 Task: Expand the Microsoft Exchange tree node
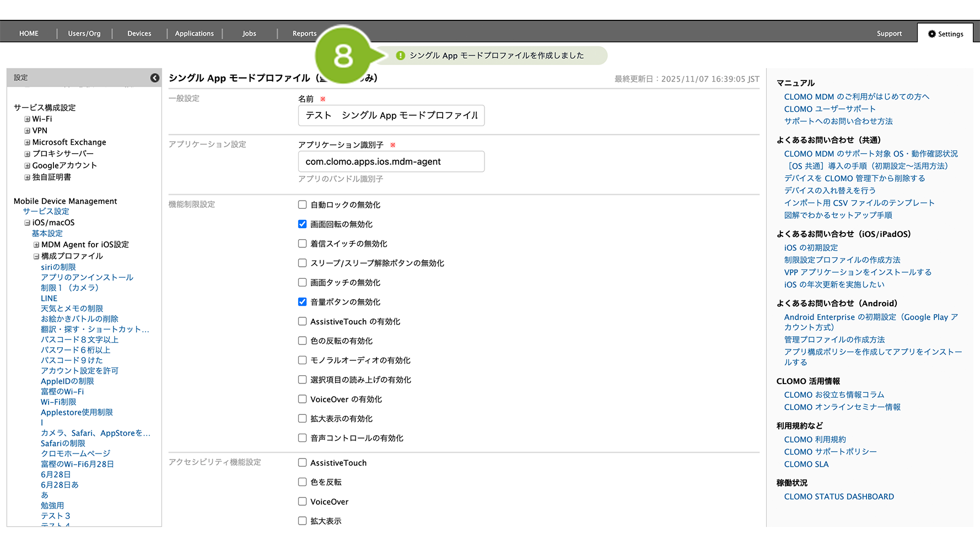point(27,142)
